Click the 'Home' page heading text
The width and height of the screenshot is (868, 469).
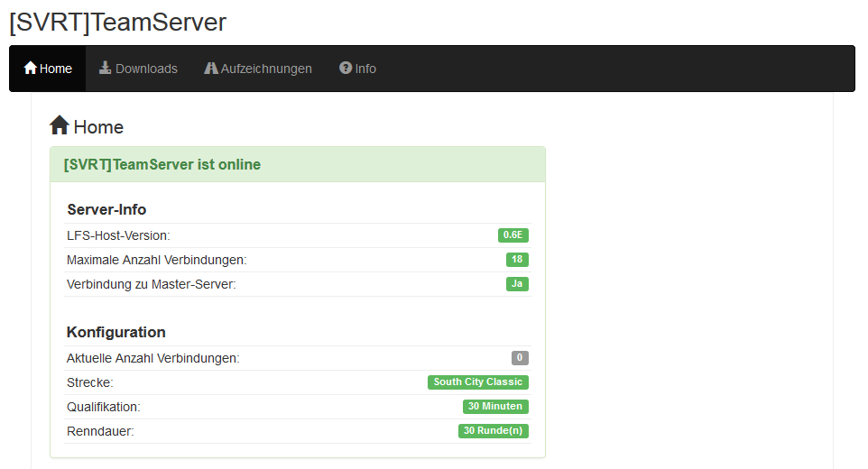pyautogui.click(x=98, y=127)
